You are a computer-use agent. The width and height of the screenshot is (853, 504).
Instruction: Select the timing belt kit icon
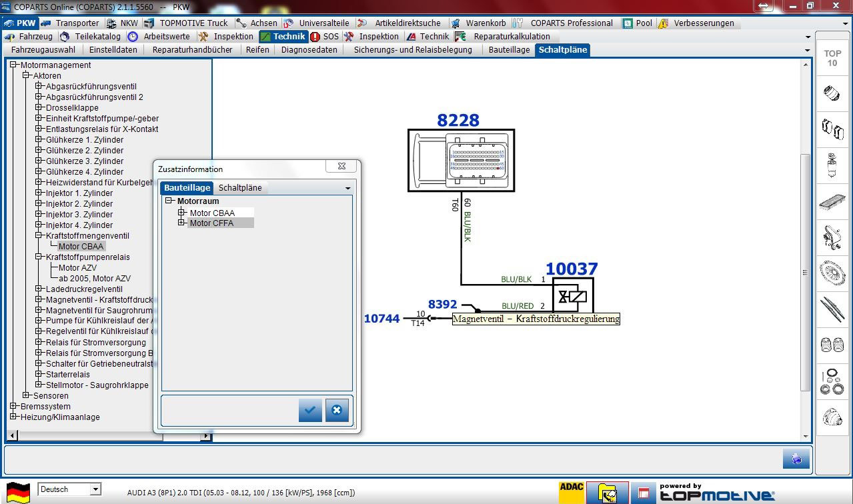click(x=832, y=237)
